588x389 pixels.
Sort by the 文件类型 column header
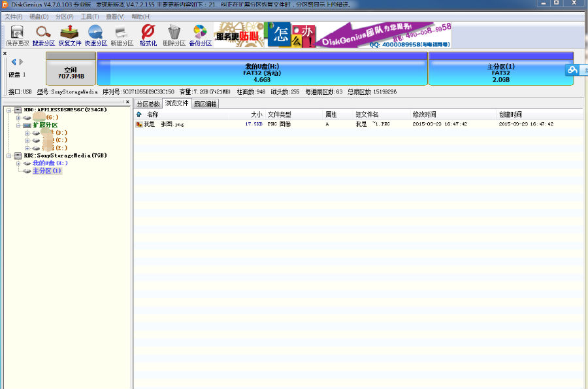[280, 114]
